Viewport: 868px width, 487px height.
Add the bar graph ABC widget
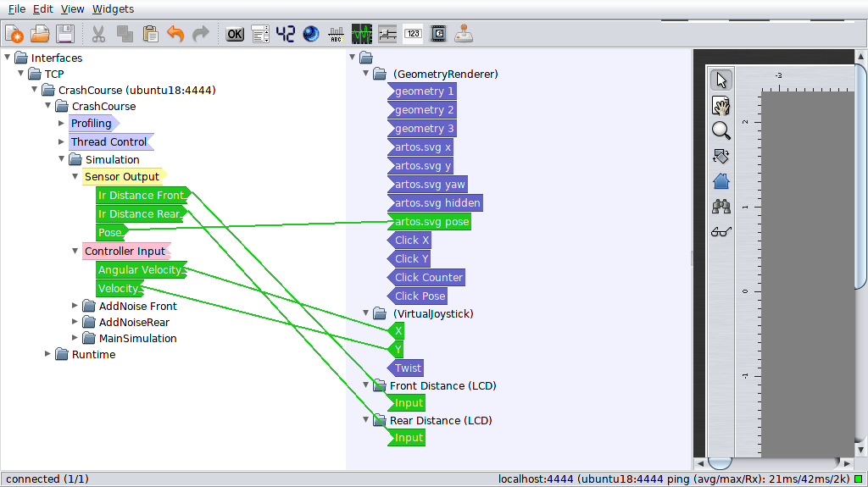pyautogui.click(x=336, y=35)
